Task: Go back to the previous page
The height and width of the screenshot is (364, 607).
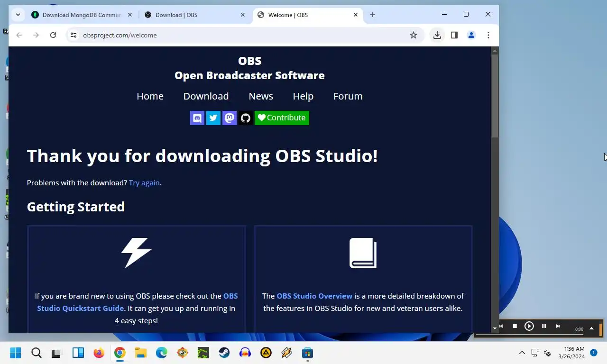Action: (x=19, y=35)
